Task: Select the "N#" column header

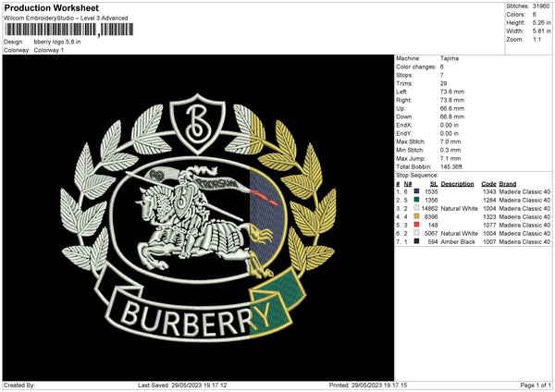Action: (x=408, y=184)
